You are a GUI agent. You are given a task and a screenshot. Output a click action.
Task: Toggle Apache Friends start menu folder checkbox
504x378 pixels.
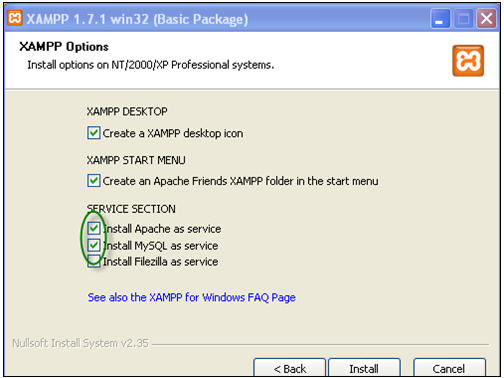94,181
